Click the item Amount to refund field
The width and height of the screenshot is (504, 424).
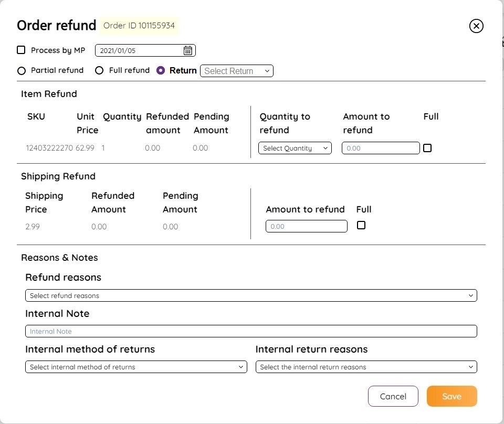tap(381, 148)
